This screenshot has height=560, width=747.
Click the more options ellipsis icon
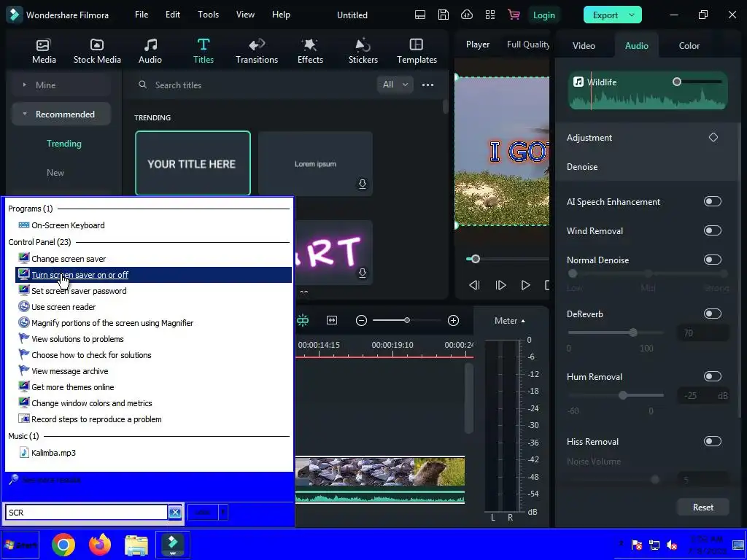pyautogui.click(x=427, y=85)
